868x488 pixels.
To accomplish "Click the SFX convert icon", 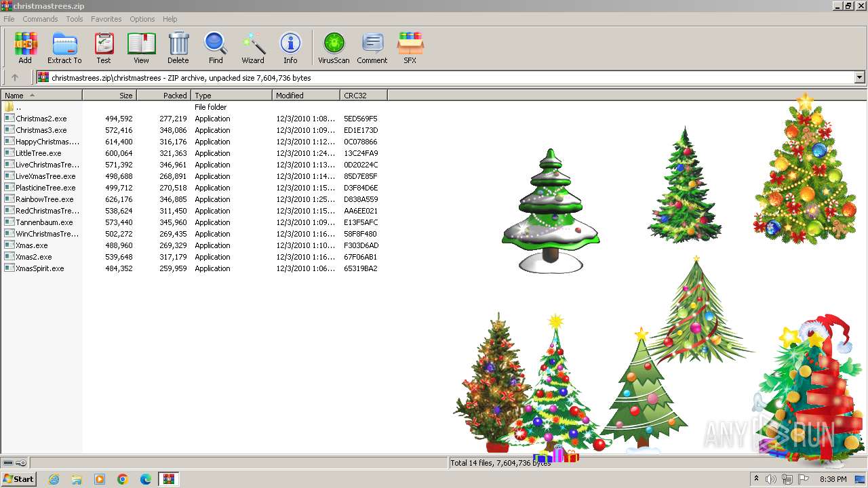I will (x=410, y=47).
